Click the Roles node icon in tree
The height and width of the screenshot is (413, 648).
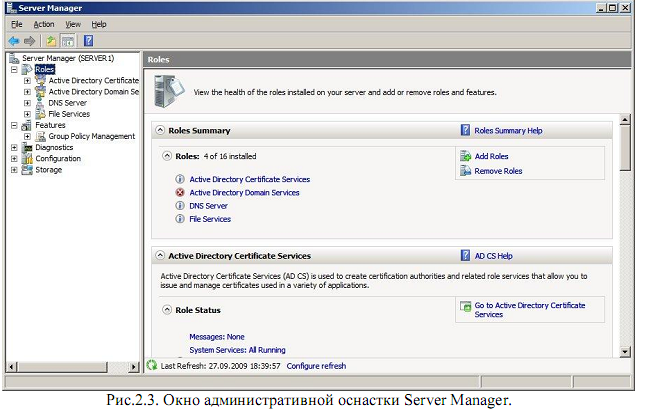(x=27, y=69)
